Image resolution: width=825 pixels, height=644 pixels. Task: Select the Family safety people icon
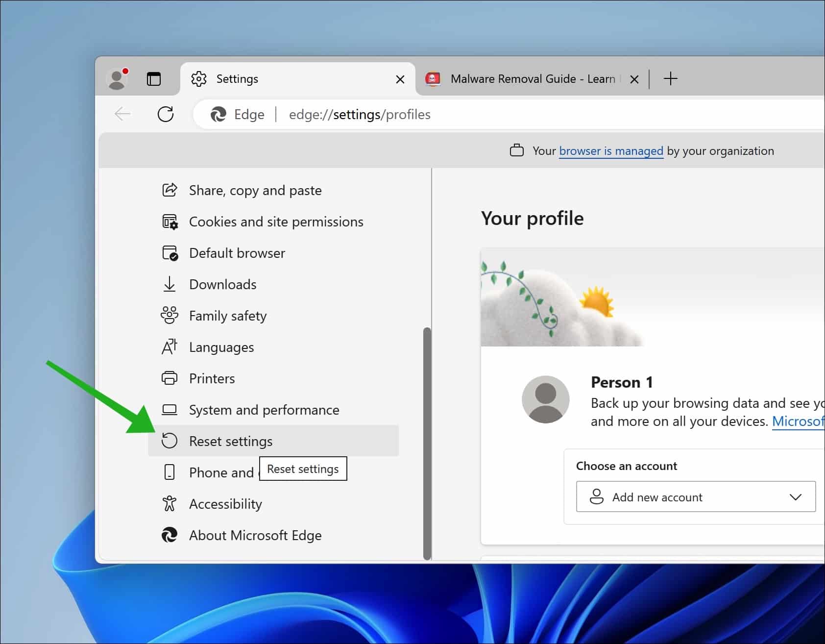(170, 316)
